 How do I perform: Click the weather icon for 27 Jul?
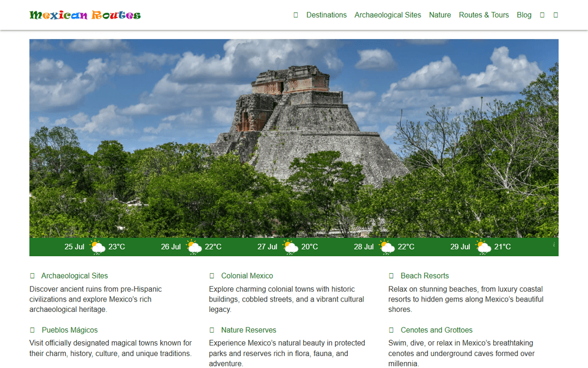click(290, 247)
